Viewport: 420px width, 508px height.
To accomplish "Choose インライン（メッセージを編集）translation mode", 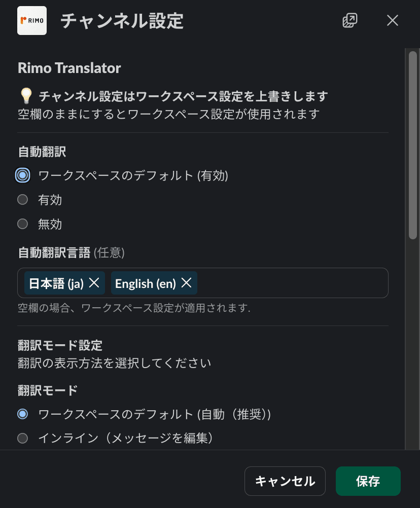I will 22,438.
